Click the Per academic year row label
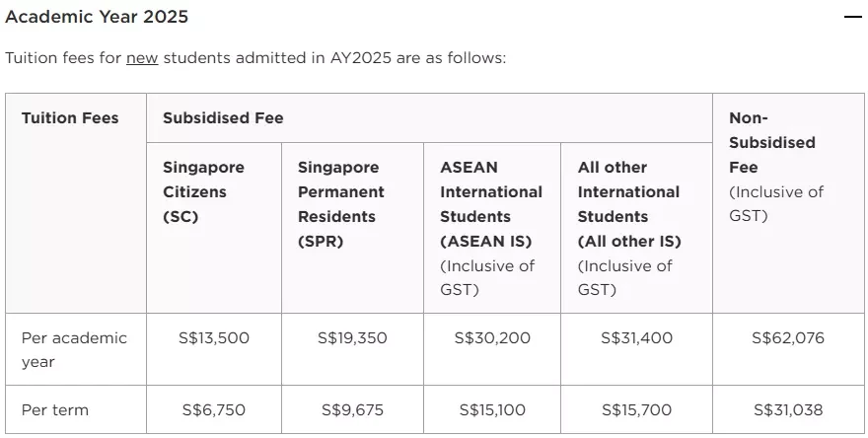Image resolution: width=868 pixels, height=438 pixels. click(76, 349)
